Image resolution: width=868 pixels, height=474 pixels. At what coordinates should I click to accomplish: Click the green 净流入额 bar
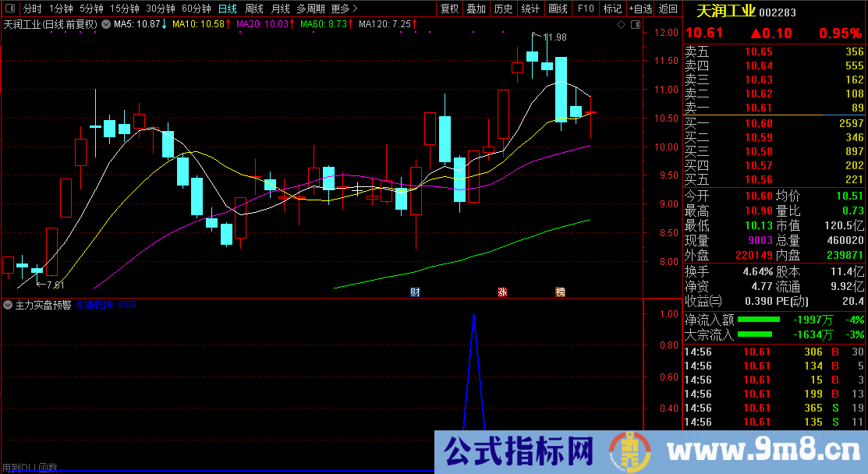[758, 320]
